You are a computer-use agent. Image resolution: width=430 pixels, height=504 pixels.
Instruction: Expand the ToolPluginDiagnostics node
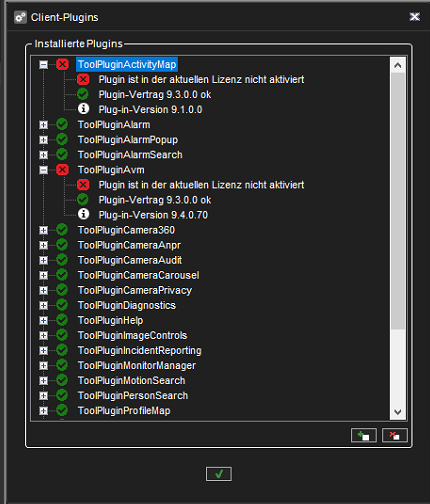(x=43, y=305)
